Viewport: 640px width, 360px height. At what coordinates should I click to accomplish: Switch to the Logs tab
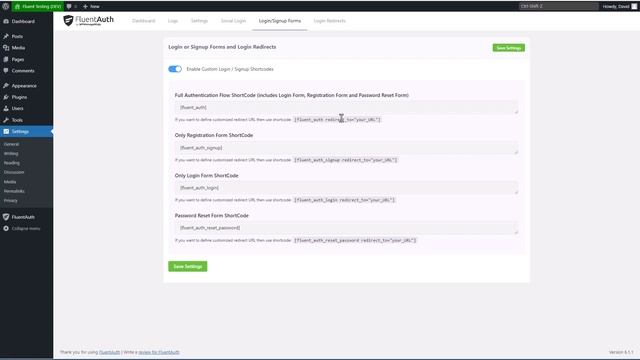173,21
